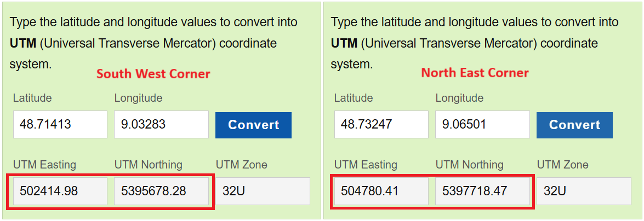
Task: Select the UTM Northing output 5395678.28
Action: pos(161,191)
